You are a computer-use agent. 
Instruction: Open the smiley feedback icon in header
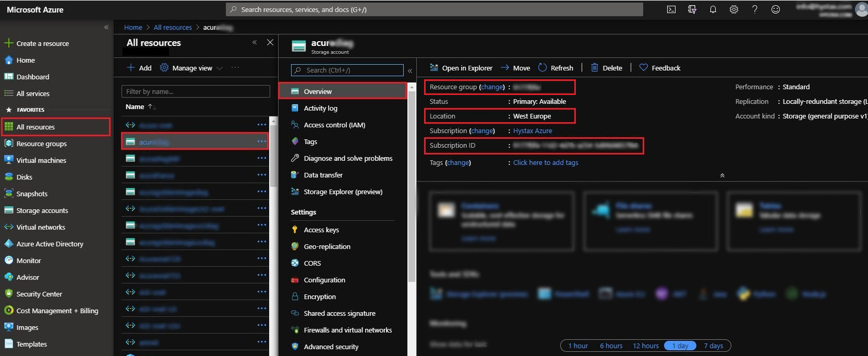tap(775, 9)
